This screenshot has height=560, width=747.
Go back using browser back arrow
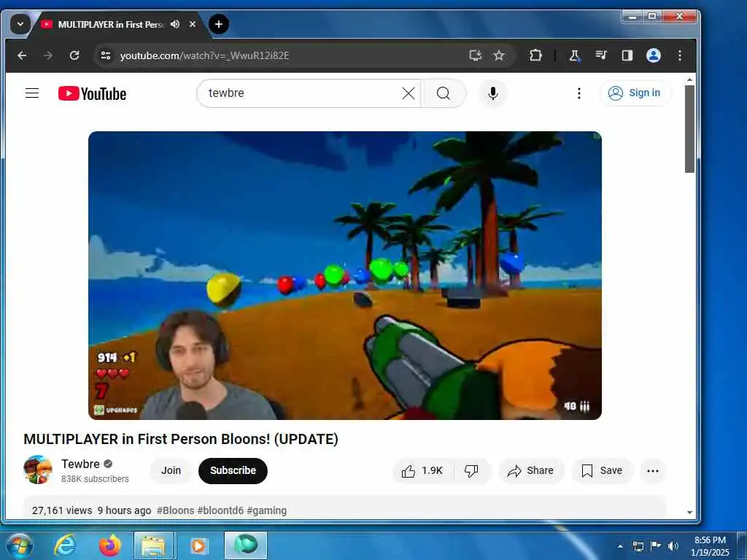(22, 55)
